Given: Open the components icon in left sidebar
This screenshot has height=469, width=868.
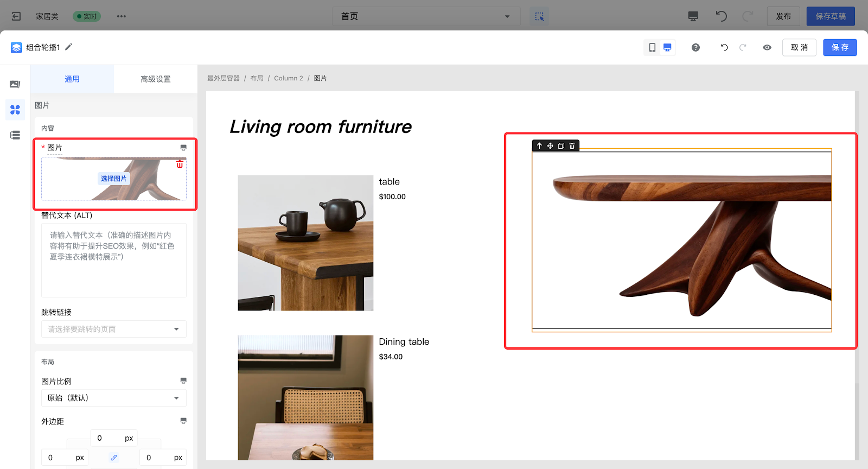Looking at the screenshot, I should 15,110.
